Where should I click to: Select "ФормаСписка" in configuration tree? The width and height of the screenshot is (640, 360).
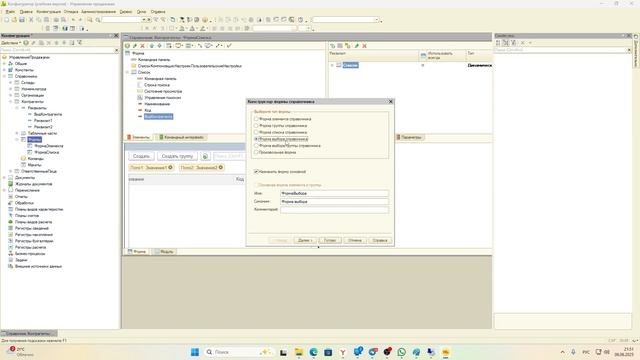(x=47, y=152)
